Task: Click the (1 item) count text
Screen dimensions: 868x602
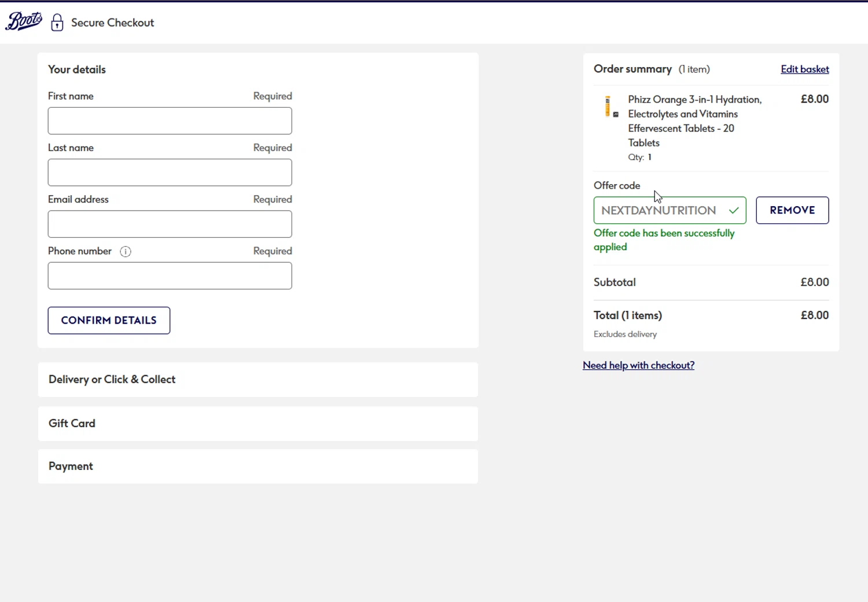Action: click(x=694, y=69)
